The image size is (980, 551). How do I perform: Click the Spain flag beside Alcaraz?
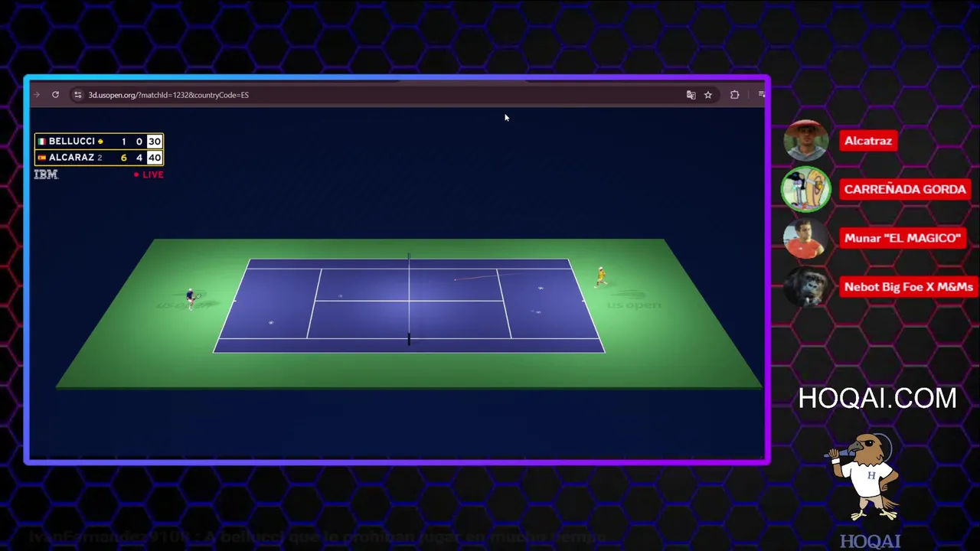(x=42, y=158)
